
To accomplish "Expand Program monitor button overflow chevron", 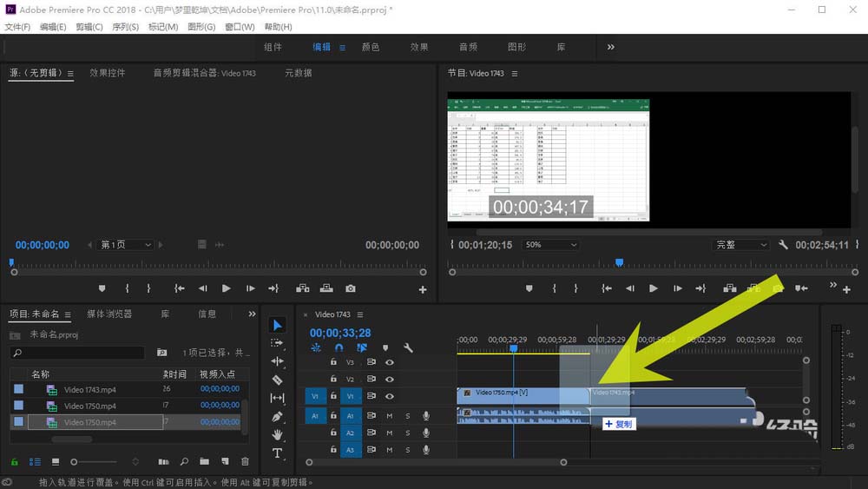I will [x=833, y=285].
